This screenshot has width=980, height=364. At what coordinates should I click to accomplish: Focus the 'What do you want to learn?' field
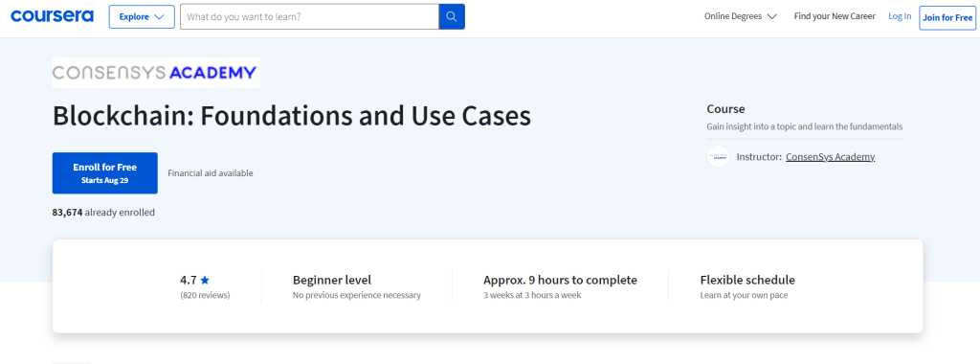click(309, 17)
